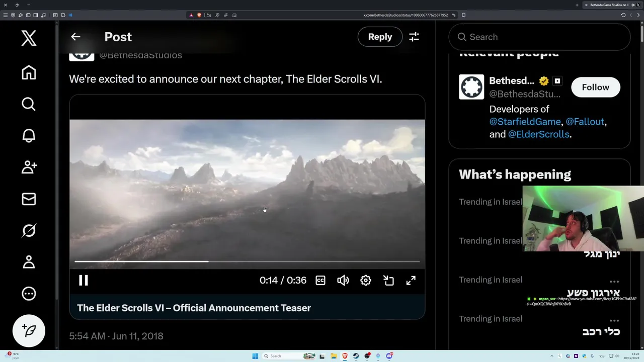Go to the X home logo

coord(29,38)
